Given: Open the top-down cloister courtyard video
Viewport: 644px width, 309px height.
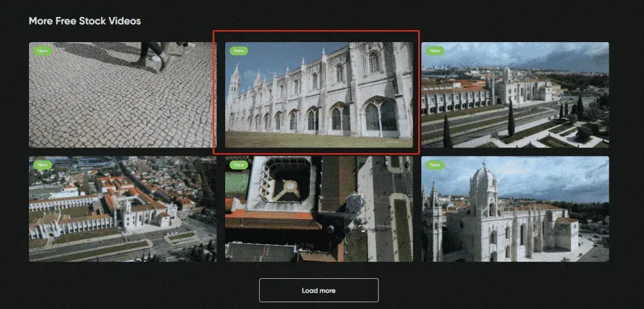Looking at the screenshot, I should (x=319, y=209).
